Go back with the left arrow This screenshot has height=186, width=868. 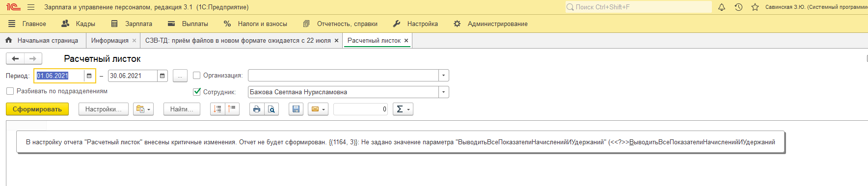point(15,59)
